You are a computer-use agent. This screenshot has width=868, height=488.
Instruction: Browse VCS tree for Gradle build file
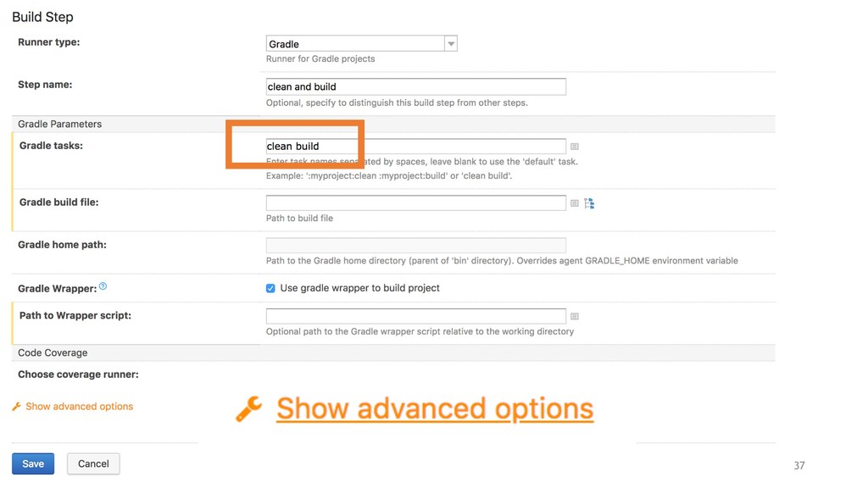[589, 203]
